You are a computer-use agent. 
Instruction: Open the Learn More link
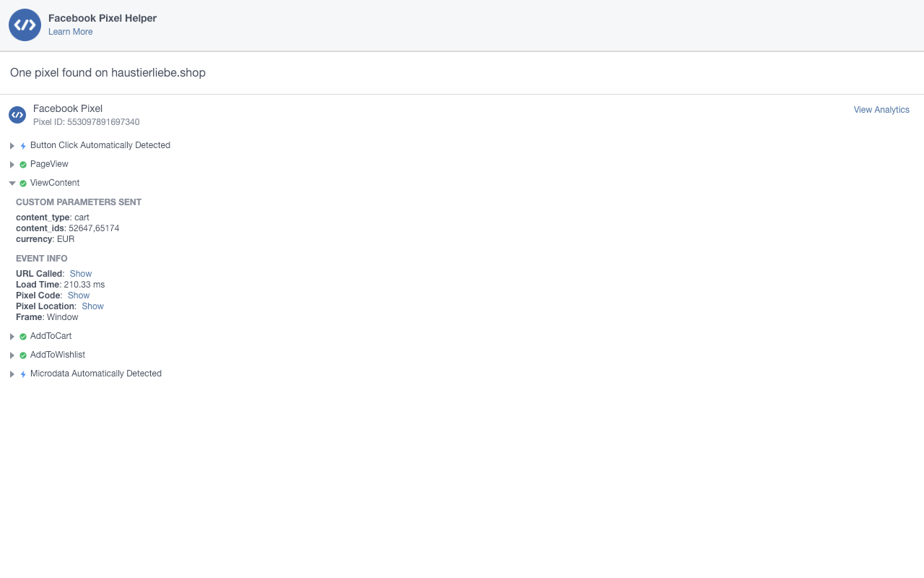tap(71, 32)
